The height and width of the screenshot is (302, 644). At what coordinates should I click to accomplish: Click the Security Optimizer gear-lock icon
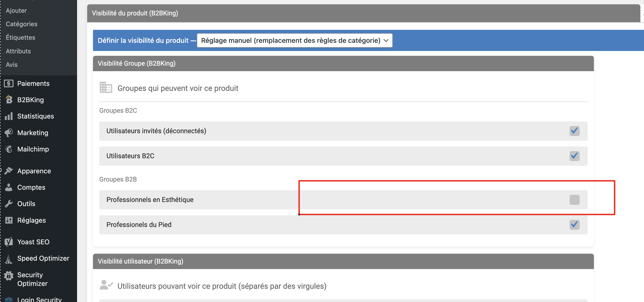point(9,276)
